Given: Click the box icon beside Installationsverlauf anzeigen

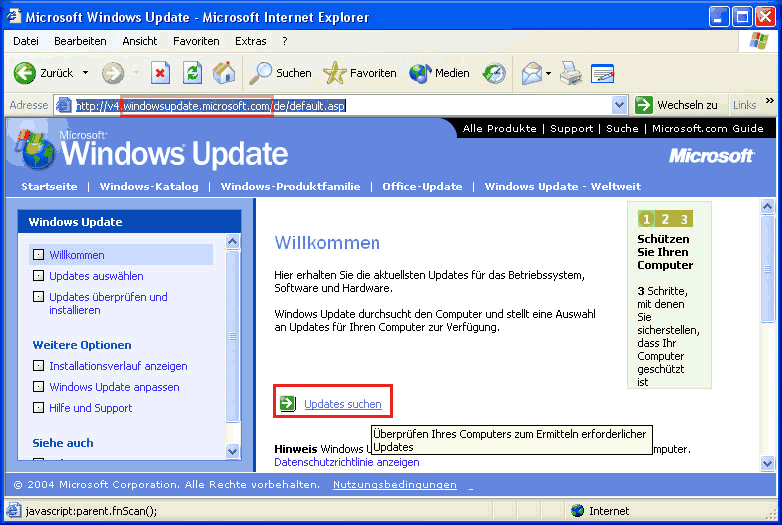Looking at the screenshot, I should (38, 365).
